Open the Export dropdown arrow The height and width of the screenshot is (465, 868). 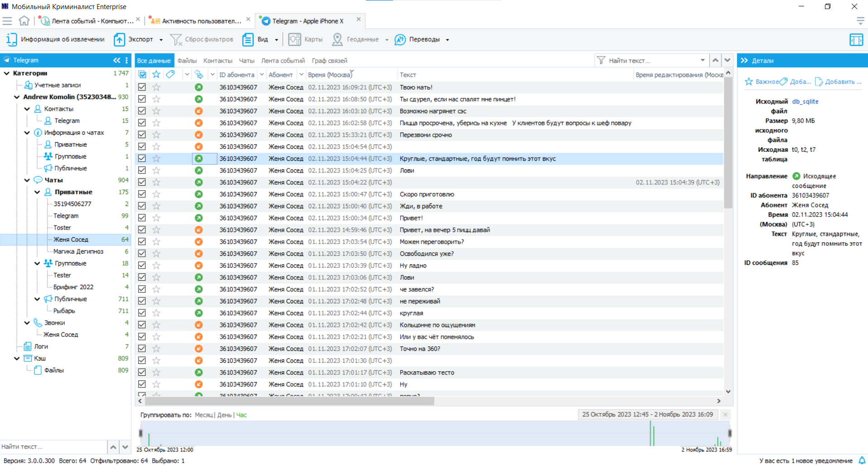coord(161,40)
